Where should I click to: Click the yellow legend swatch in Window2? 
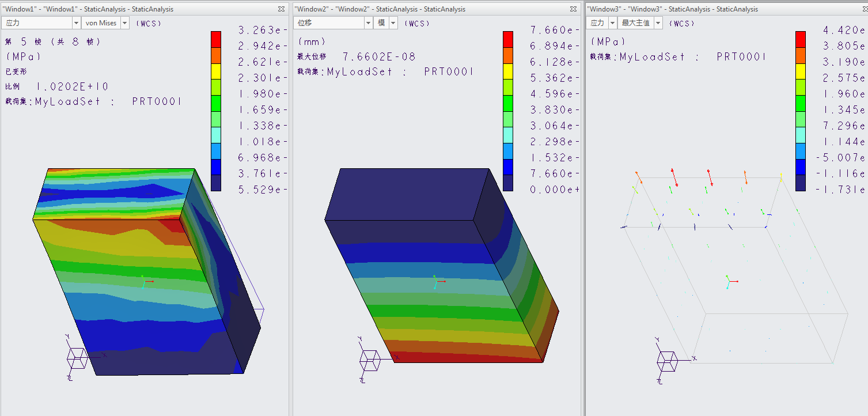pos(508,70)
